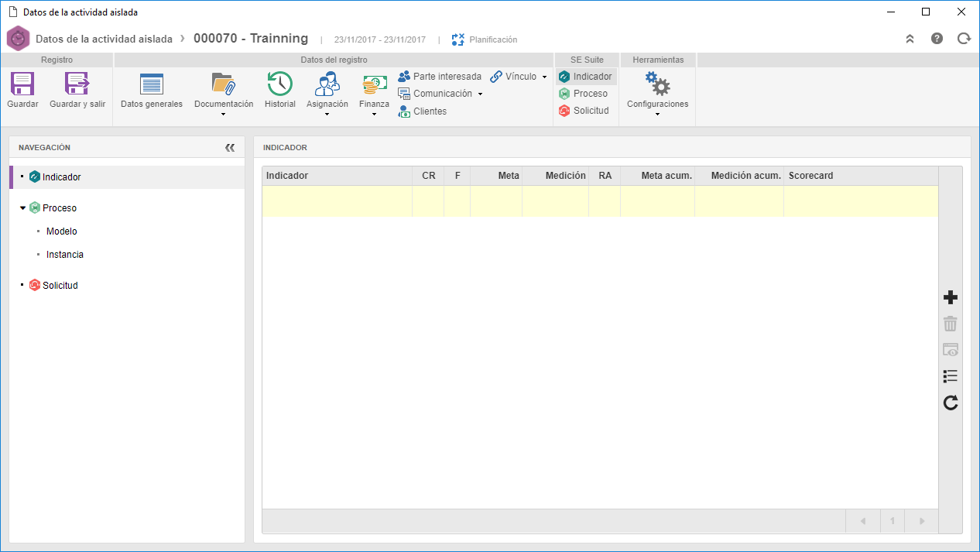Click the F column header
This screenshot has width=980, height=552.
(x=457, y=176)
